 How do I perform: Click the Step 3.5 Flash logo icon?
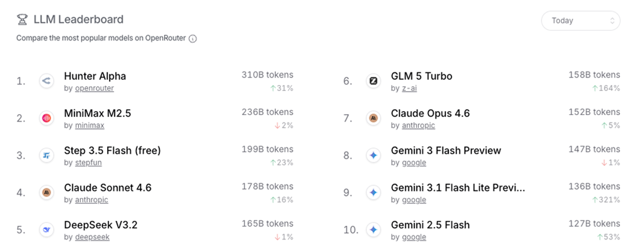tap(46, 155)
